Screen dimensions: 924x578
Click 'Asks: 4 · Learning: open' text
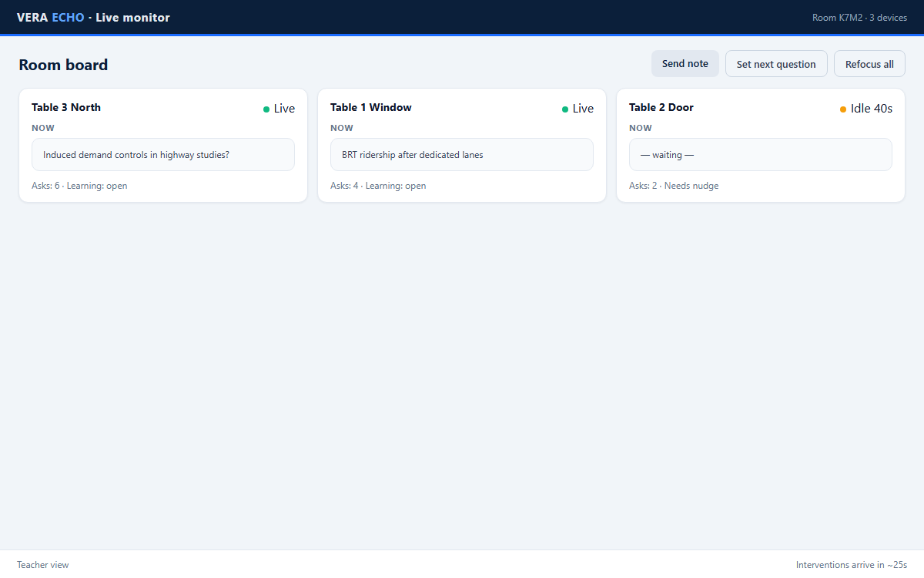(x=378, y=186)
